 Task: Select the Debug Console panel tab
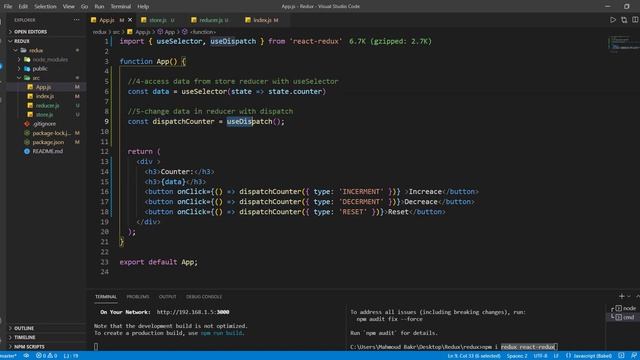pyautogui.click(x=204, y=297)
